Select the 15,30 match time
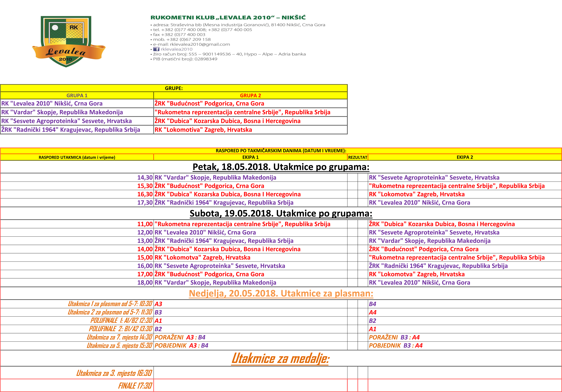Screen dimensions: 562x392 tap(145, 186)
